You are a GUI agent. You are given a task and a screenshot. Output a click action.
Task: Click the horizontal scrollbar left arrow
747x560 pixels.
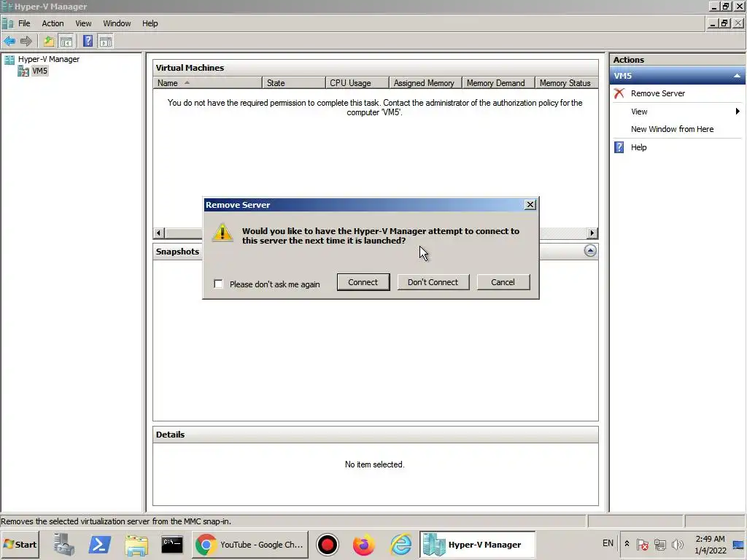click(159, 233)
